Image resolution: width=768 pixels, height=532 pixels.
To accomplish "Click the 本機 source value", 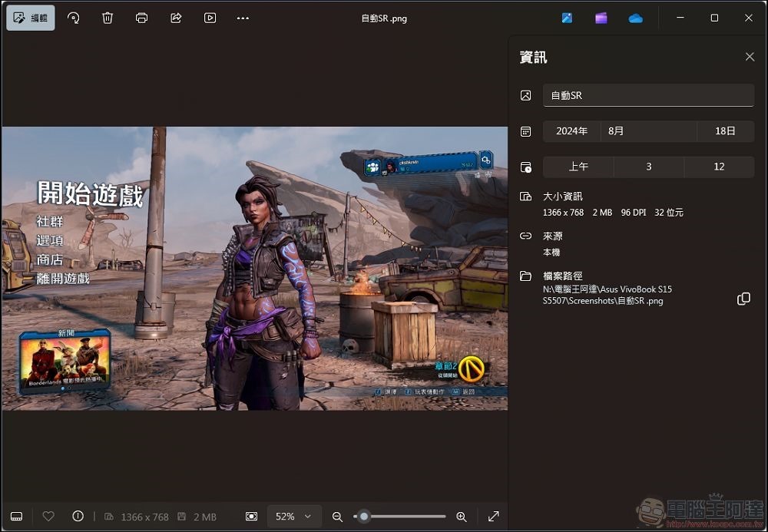I will (x=551, y=252).
